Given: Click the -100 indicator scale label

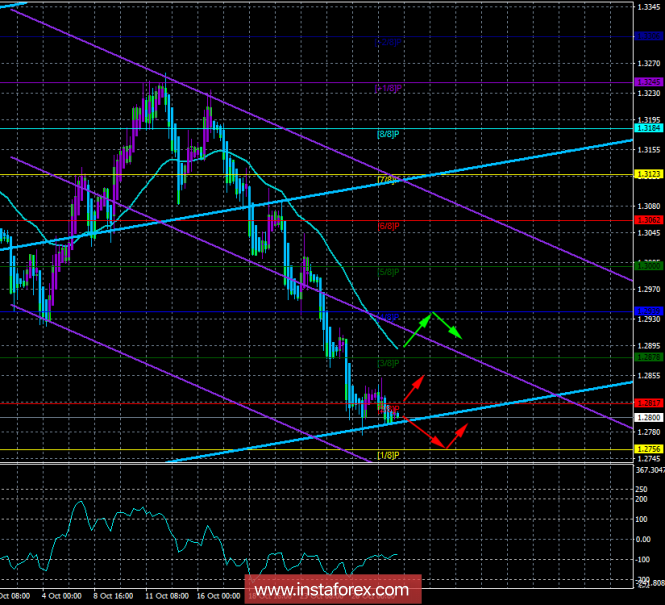Looking at the screenshot, I should [x=643, y=560].
